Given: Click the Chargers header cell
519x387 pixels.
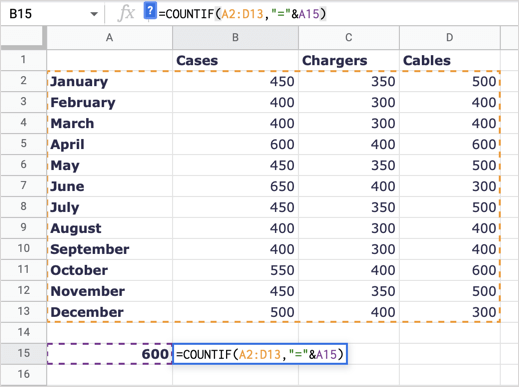Looking at the screenshot, I should click(x=349, y=60).
